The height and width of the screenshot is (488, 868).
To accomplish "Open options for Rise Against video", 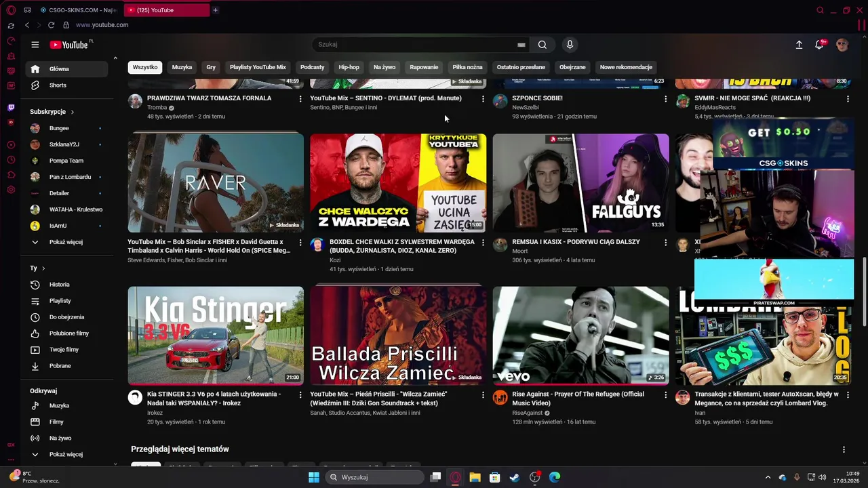I will [665, 394].
